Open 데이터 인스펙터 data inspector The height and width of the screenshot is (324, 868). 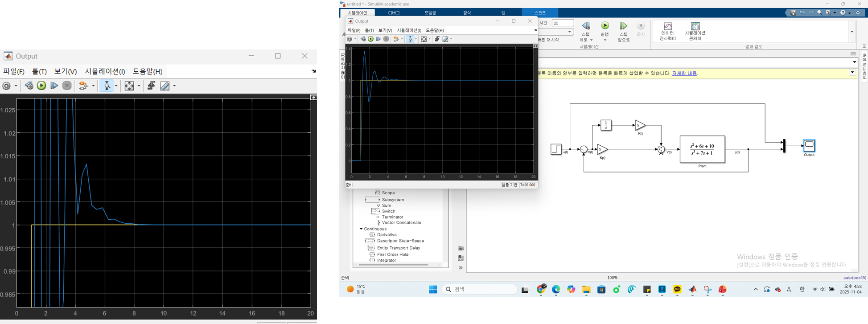coord(667,31)
